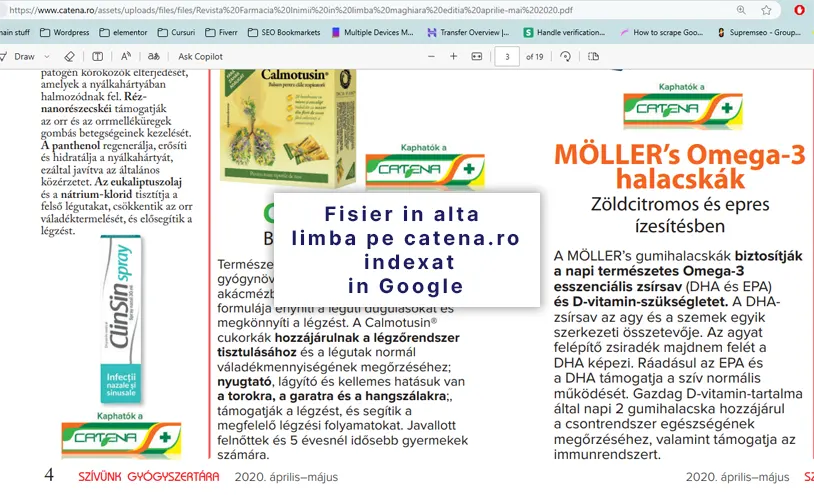Open the Wordpress bookmarks folder
Image resolution: width=814 pixels, height=495 pixels.
[x=66, y=32]
